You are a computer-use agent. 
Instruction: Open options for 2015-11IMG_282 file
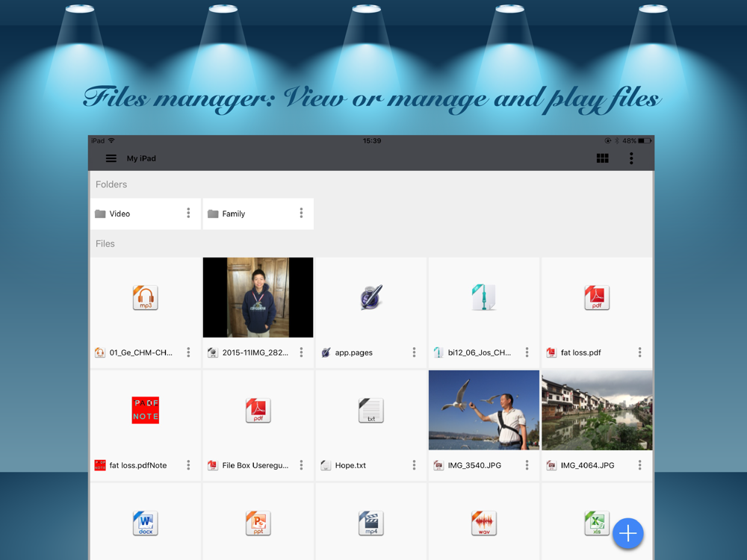301,352
